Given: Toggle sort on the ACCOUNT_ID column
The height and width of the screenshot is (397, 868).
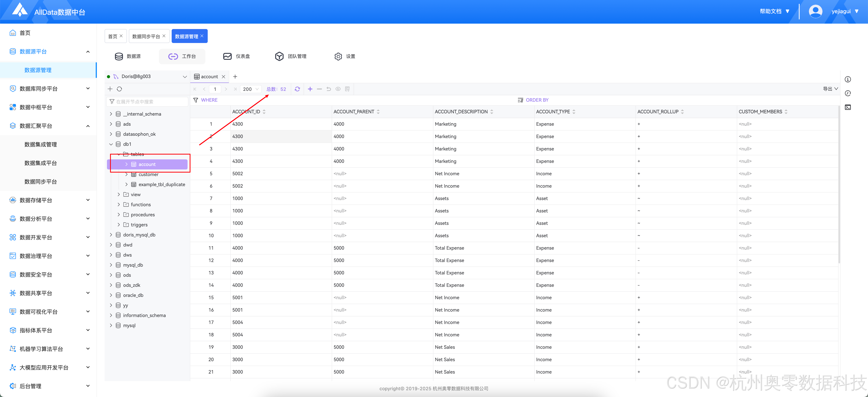Looking at the screenshot, I should tap(264, 112).
